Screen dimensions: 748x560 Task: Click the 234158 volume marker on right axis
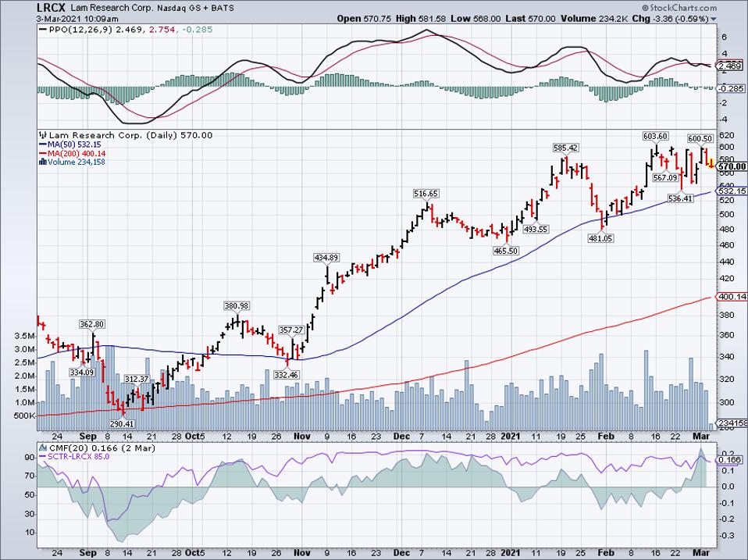(732, 423)
